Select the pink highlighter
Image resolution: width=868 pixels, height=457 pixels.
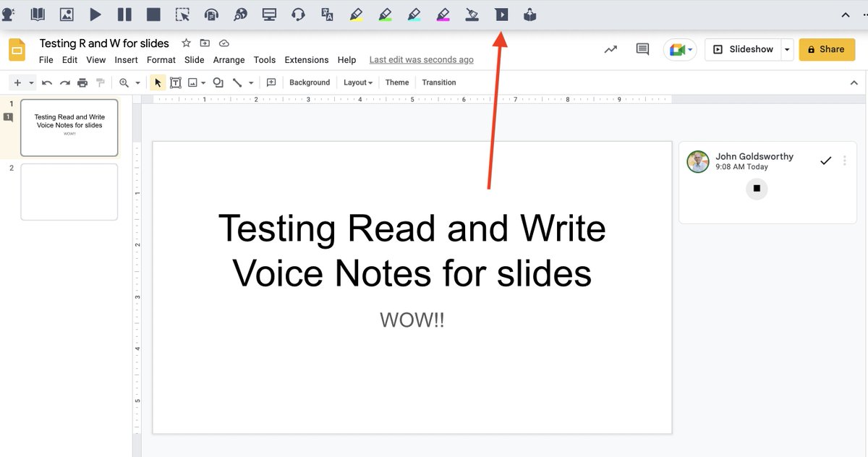(x=443, y=14)
